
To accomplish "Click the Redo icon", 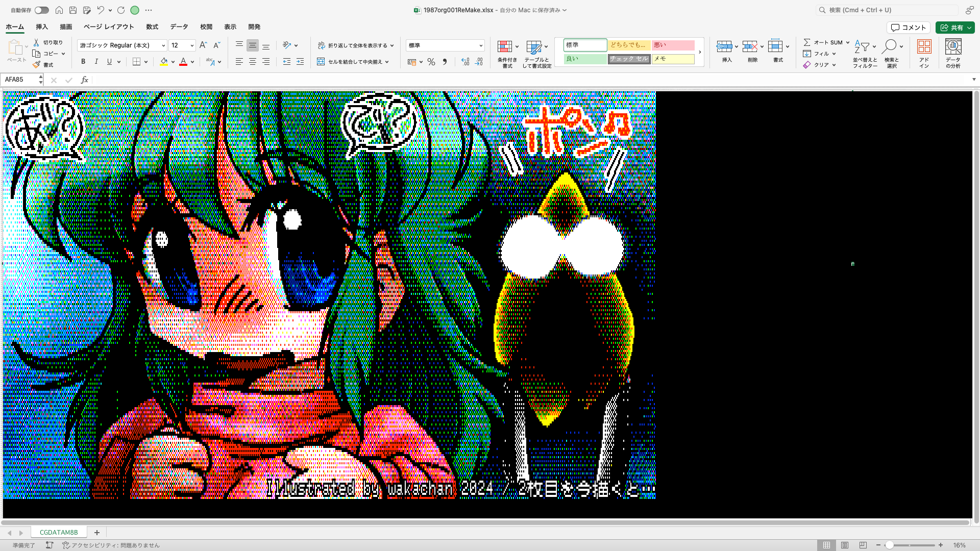I will (121, 10).
